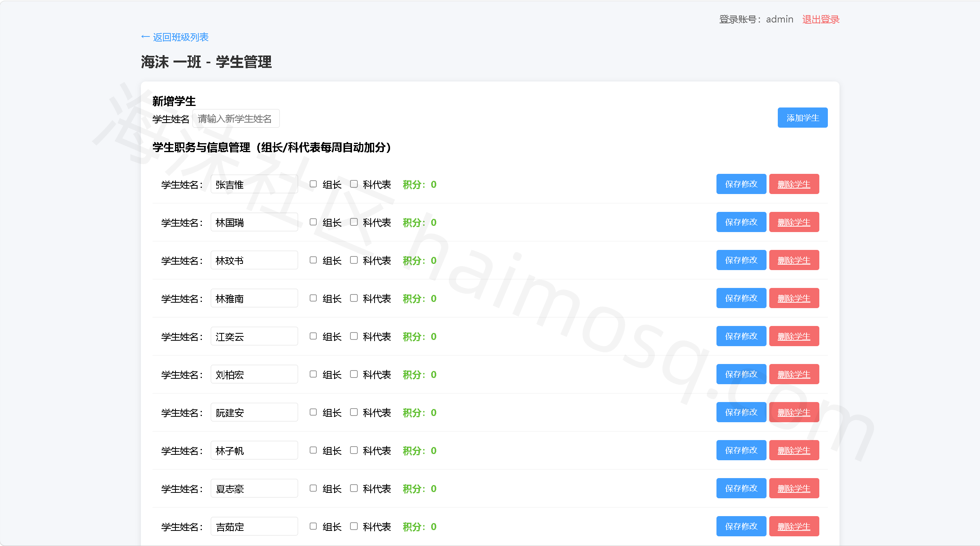Delete student 刘柏宏

click(x=794, y=374)
